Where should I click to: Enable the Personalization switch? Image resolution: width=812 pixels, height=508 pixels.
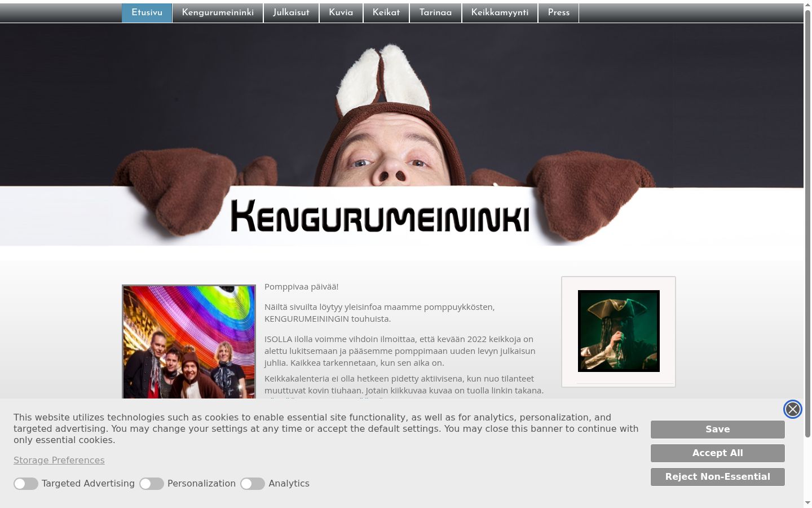152,484
